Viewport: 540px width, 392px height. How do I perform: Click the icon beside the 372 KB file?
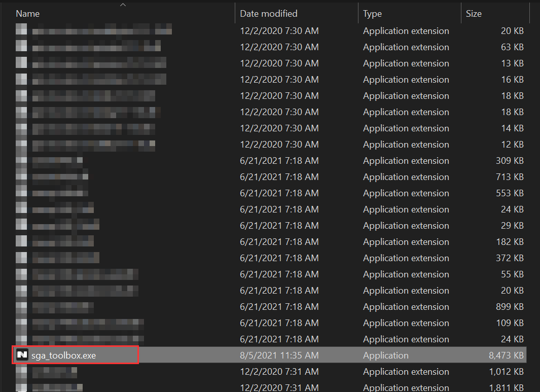pos(21,258)
